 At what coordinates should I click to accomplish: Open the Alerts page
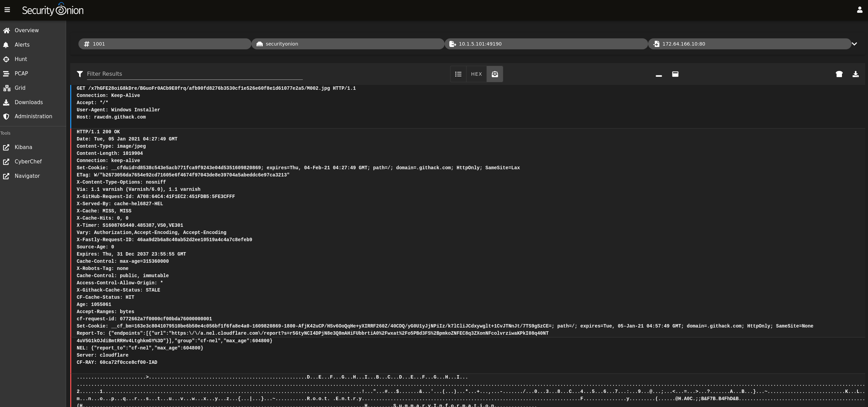tap(22, 45)
